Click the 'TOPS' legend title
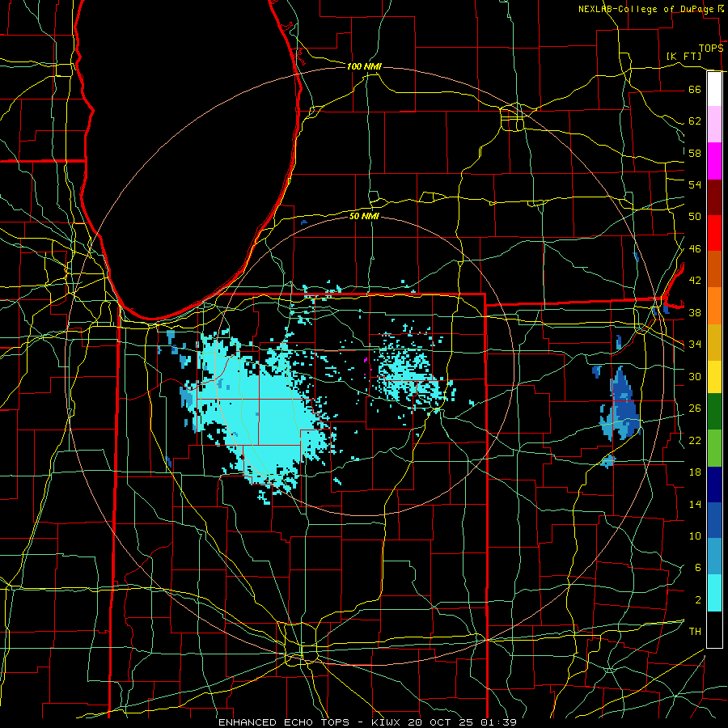The image size is (728, 728). point(711,49)
